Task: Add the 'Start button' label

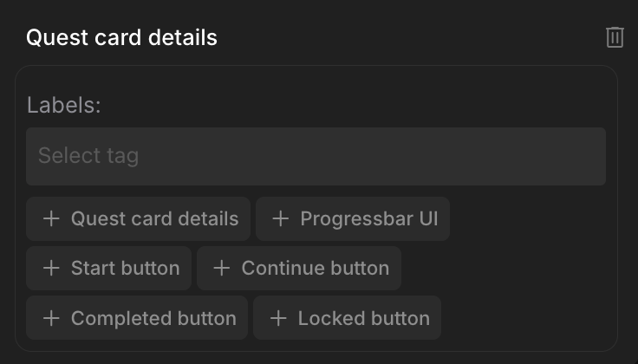Action: click(x=125, y=269)
